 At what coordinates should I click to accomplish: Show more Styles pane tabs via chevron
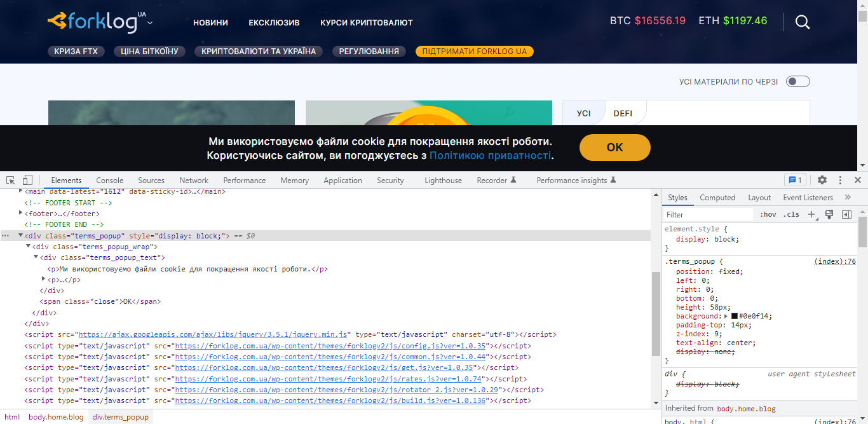(x=848, y=197)
